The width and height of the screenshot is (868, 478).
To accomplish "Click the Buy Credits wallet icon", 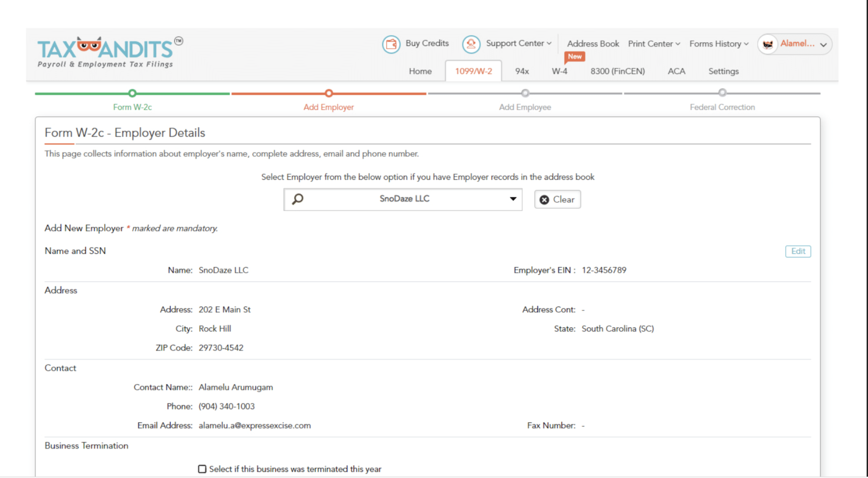I will 391,44.
